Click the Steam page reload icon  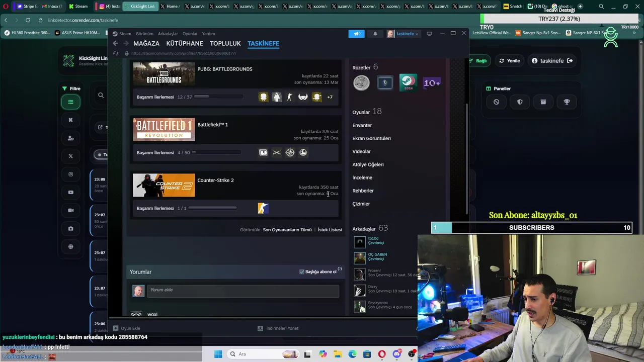(116, 53)
